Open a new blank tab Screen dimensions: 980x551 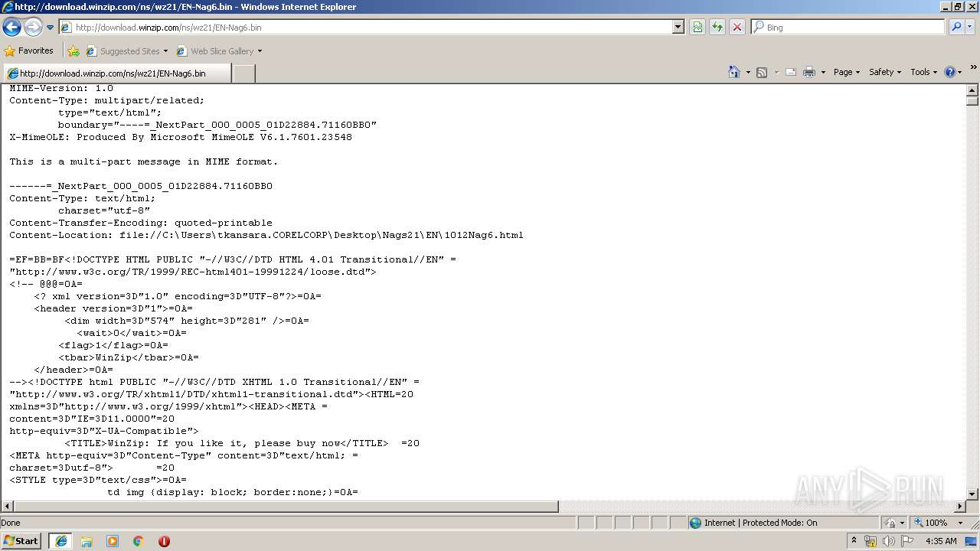243,73
